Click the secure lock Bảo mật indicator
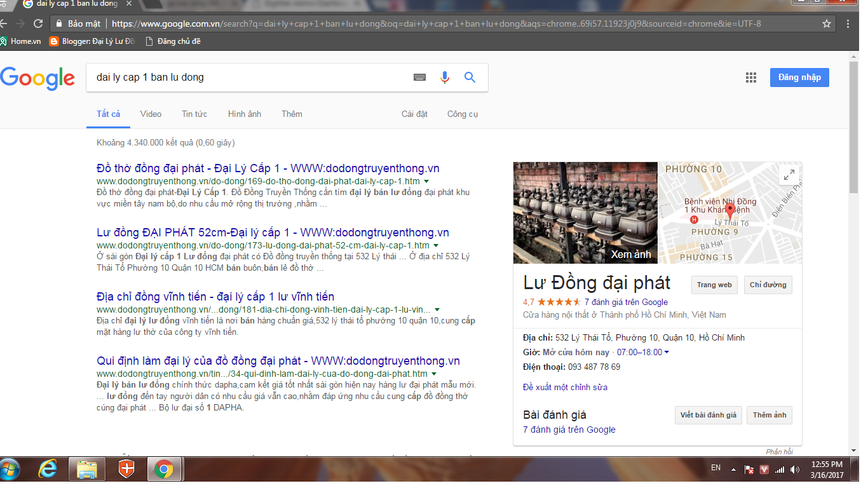The image size is (868, 488). 79,24
